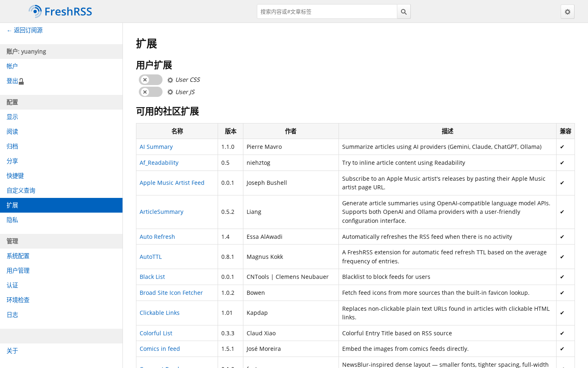588x368 pixels.
Task: Open Apple Music Artist Feed link
Action: pos(172,183)
